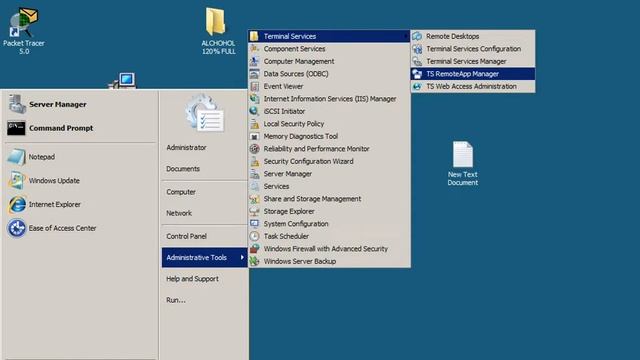This screenshot has width=640, height=360.
Task: Click the TS Web Access Administration icon
Action: point(417,87)
